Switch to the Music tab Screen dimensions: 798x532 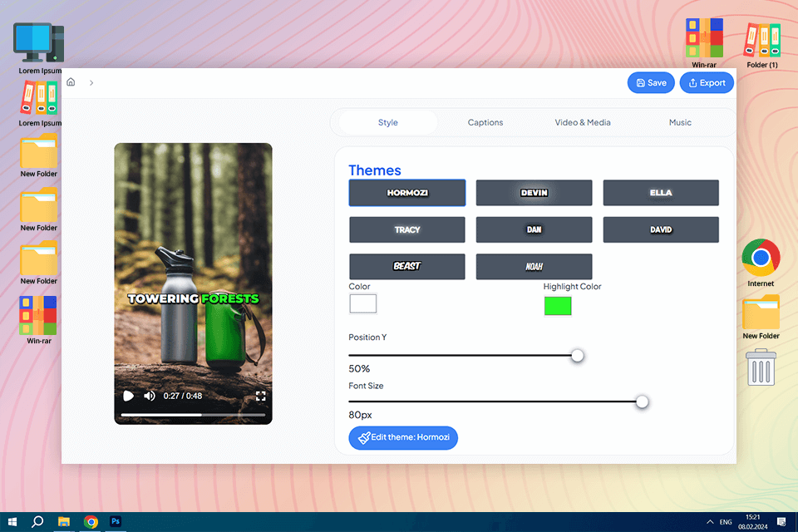click(680, 122)
